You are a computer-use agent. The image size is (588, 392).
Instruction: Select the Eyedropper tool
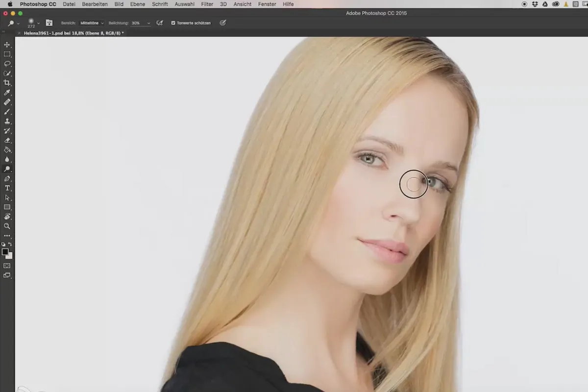pos(7,93)
